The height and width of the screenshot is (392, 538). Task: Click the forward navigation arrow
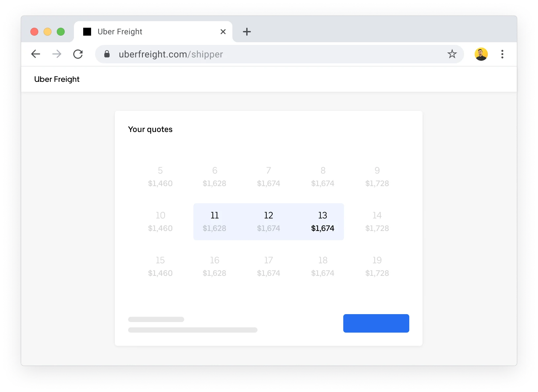pyautogui.click(x=57, y=54)
